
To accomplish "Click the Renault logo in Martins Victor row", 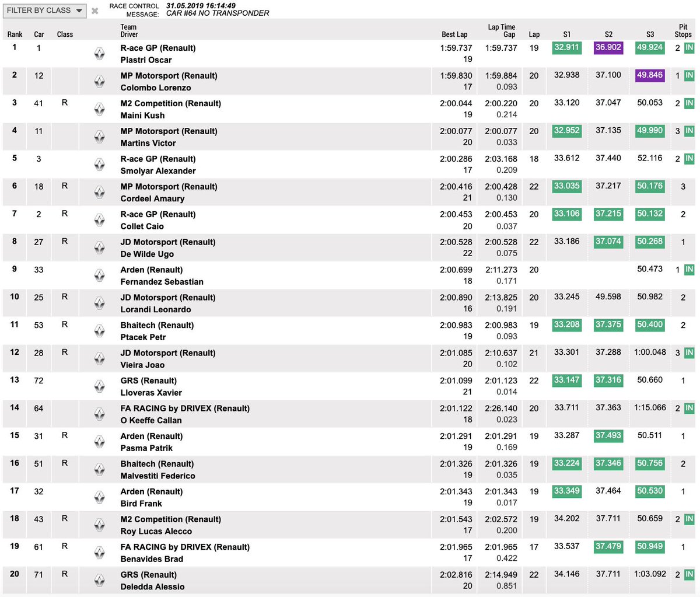I will (x=100, y=137).
